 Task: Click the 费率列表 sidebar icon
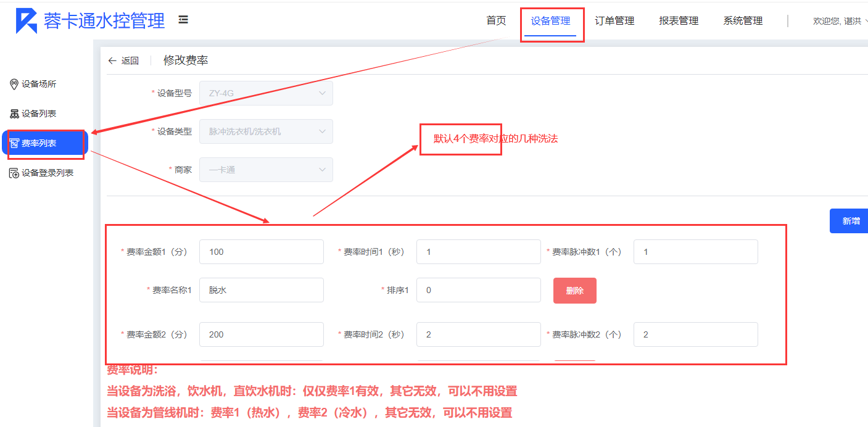click(x=14, y=143)
